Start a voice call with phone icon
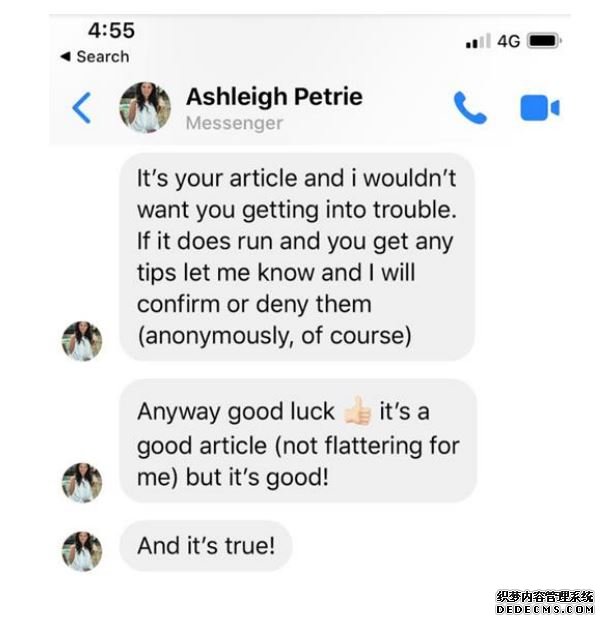Viewport: 605px width, 624px height. [470, 107]
